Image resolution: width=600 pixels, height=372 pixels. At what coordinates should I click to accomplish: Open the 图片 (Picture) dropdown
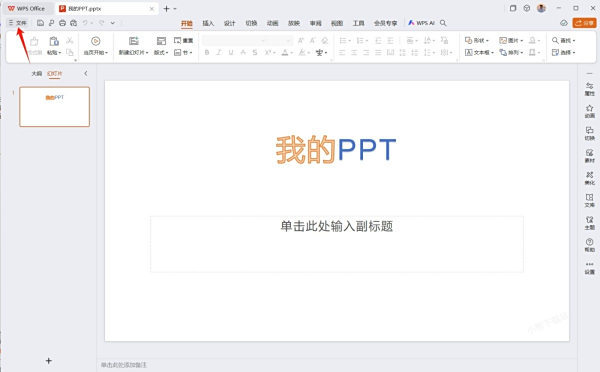click(x=511, y=41)
